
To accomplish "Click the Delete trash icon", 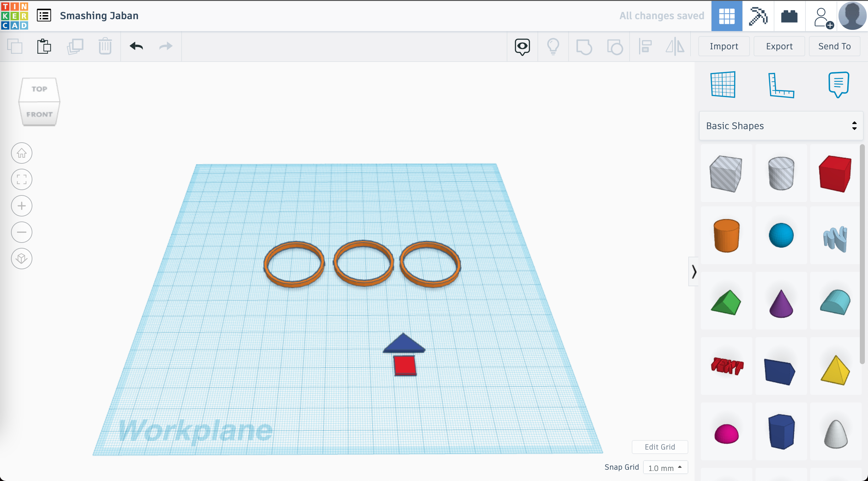I will [105, 46].
